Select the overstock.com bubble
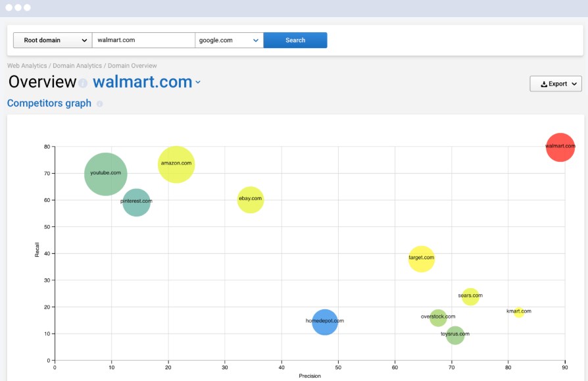The width and height of the screenshot is (588, 381). [438, 318]
